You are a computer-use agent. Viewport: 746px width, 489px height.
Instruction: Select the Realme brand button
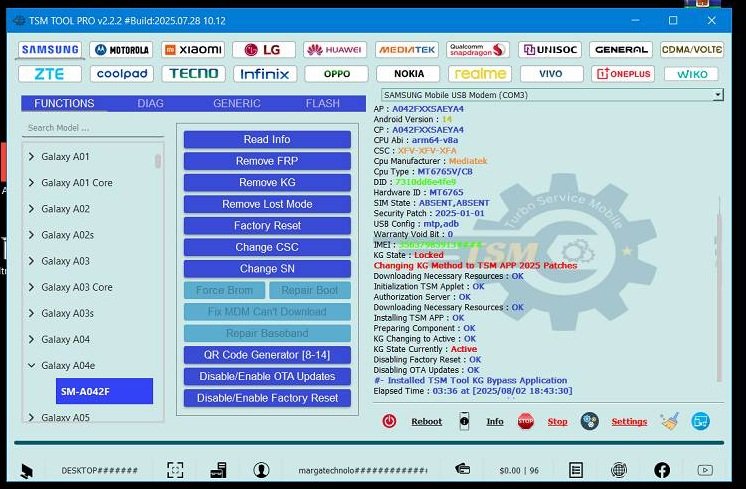pyautogui.click(x=480, y=74)
